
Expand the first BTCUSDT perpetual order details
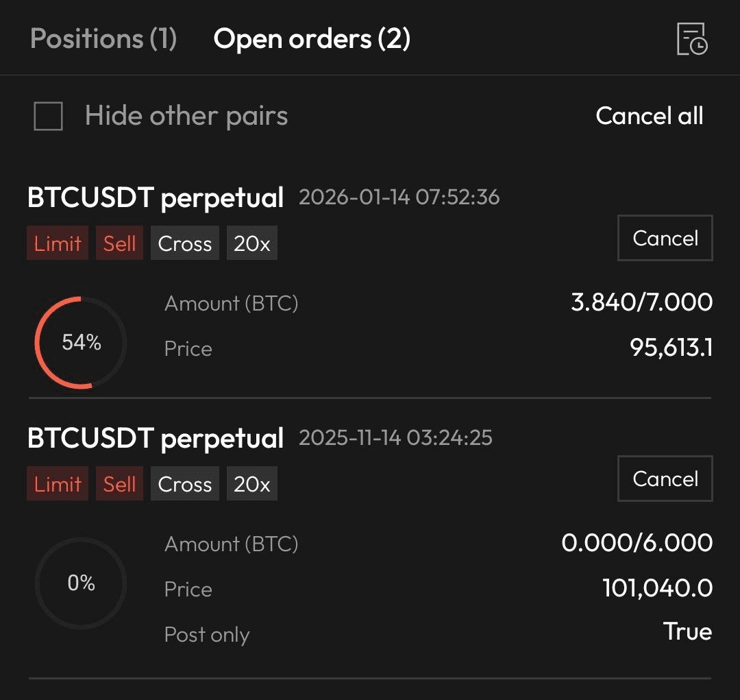(x=156, y=197)
